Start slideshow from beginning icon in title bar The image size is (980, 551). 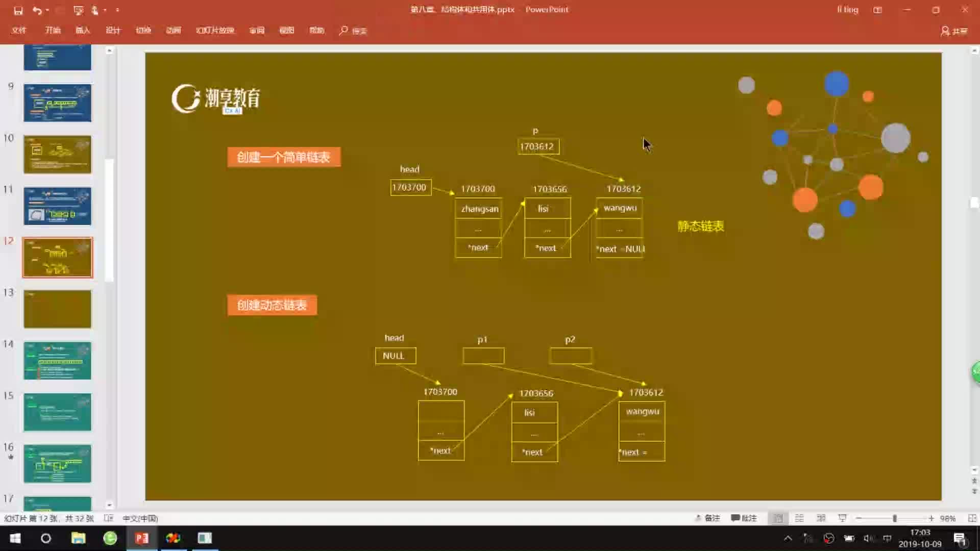tap(78, 10)
